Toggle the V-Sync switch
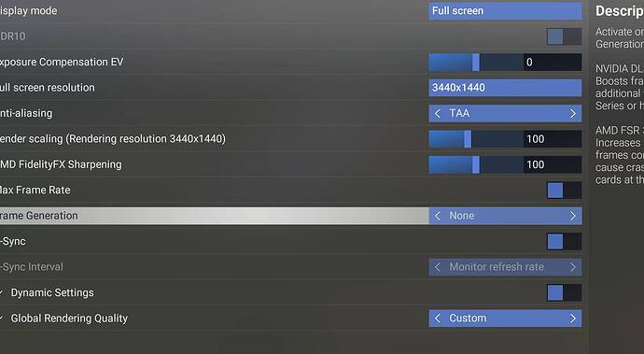644x354 pixels. tap(565, 241)
